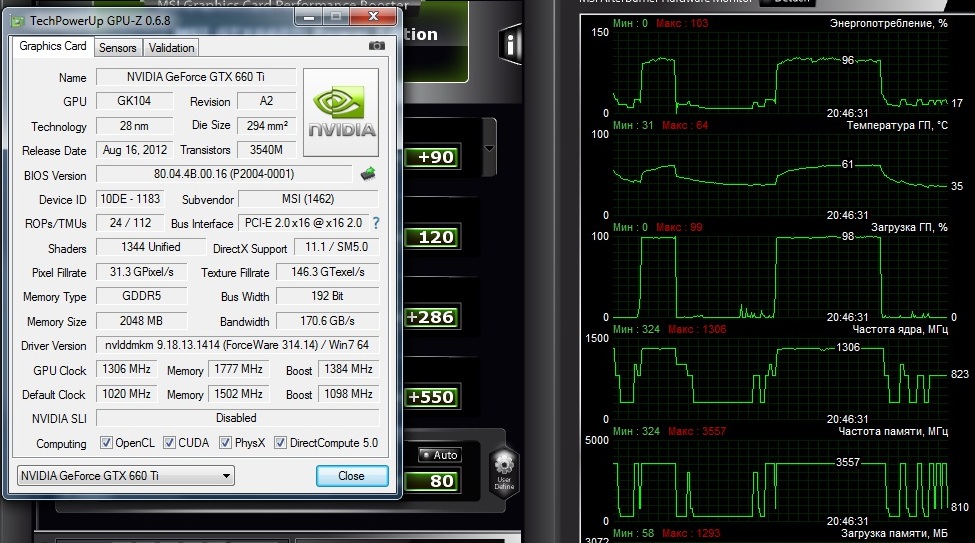975x543 pixels.
Task: Click the +90 value field in Afterburner
Action: pyautogui.click(x=433, y=157)
